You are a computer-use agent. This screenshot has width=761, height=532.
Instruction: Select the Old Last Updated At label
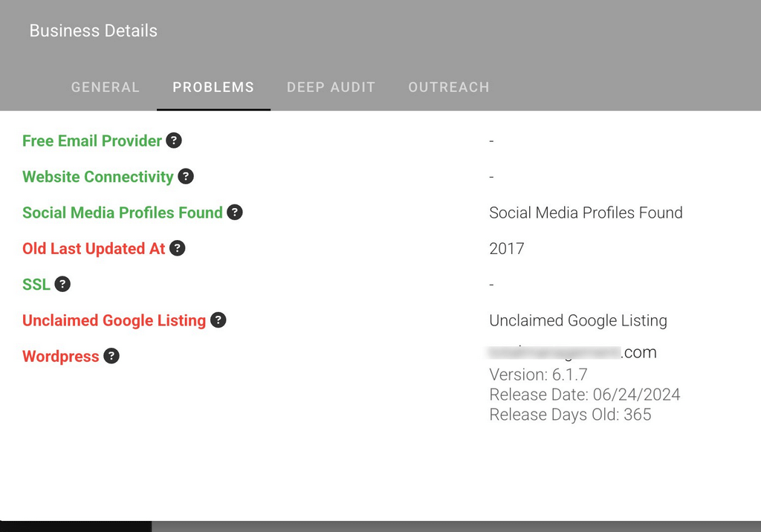(x=92, y=248)
